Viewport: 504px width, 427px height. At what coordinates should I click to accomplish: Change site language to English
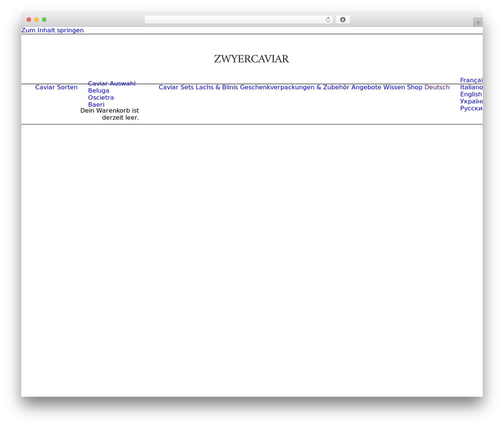point(471,94)
